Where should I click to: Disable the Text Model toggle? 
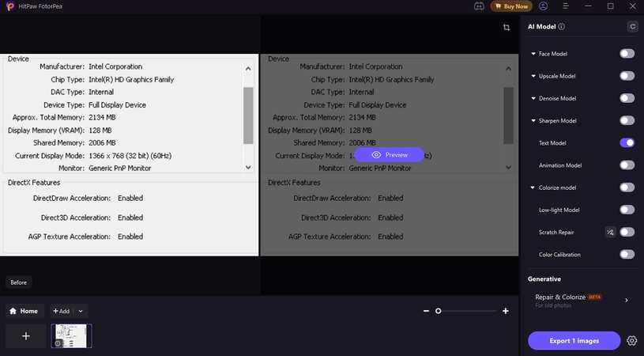(x=627, y=143)
